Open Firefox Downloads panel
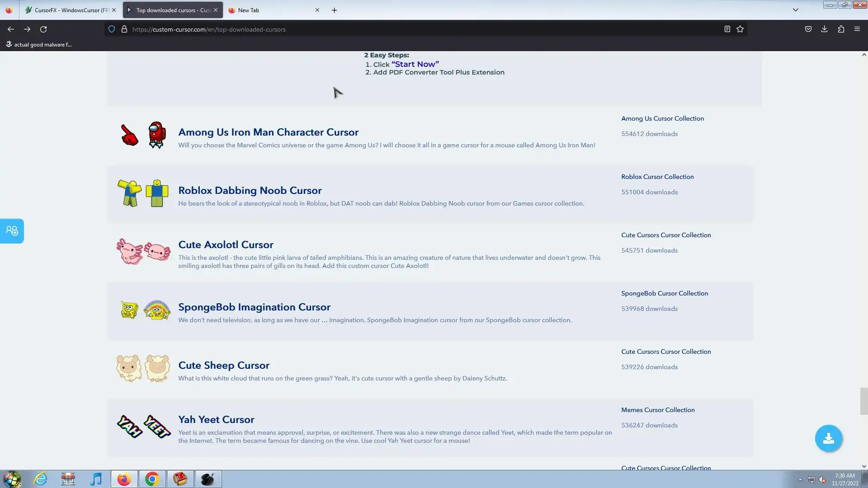Screen dimensions: 868x488 coord(824,29)
